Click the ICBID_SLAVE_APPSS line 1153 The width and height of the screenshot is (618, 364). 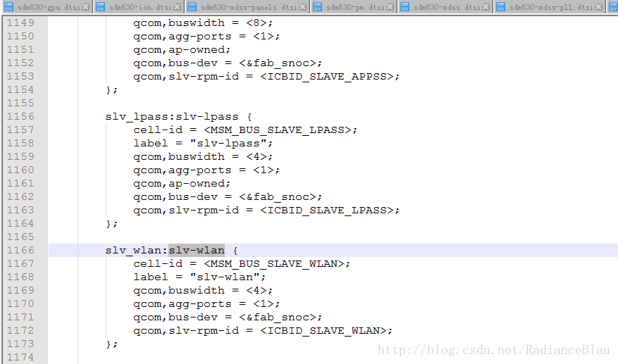(266, 77)
